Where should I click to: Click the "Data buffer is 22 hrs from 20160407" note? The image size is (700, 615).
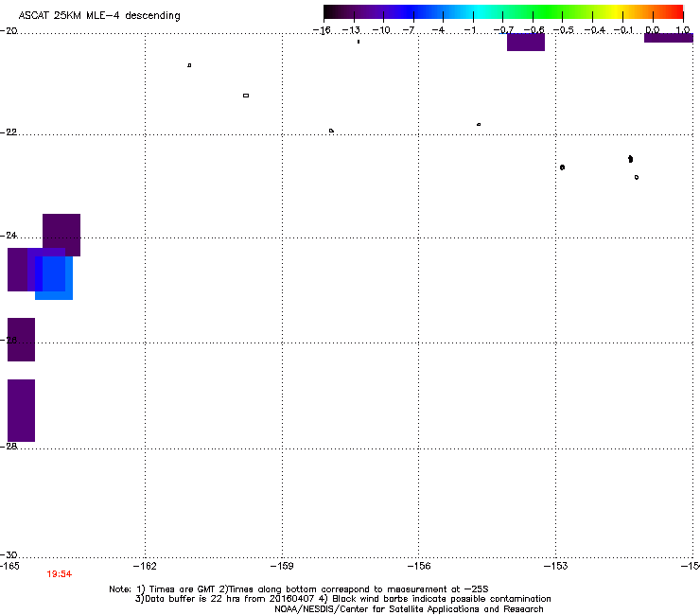coord(224,599)
